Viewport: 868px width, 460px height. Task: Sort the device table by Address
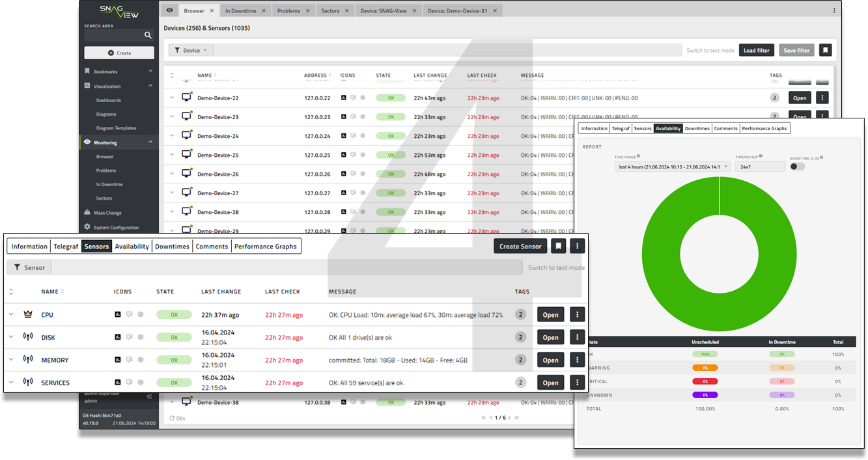click(318, 75)
